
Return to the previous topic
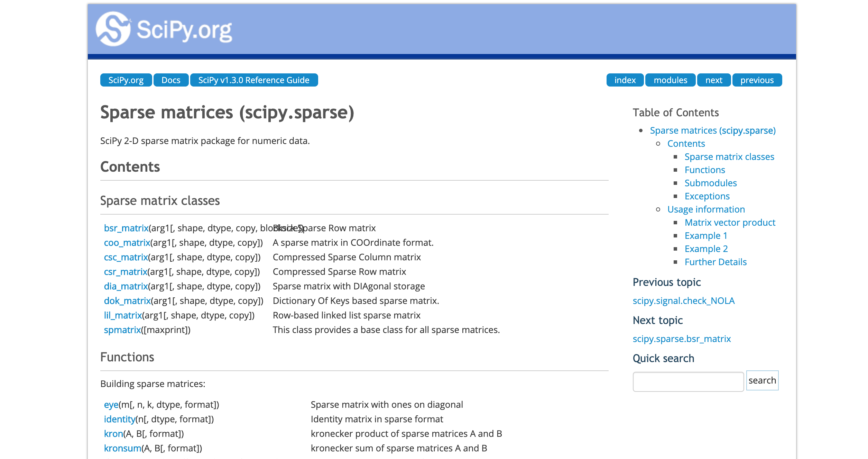[x=757, y=80]
